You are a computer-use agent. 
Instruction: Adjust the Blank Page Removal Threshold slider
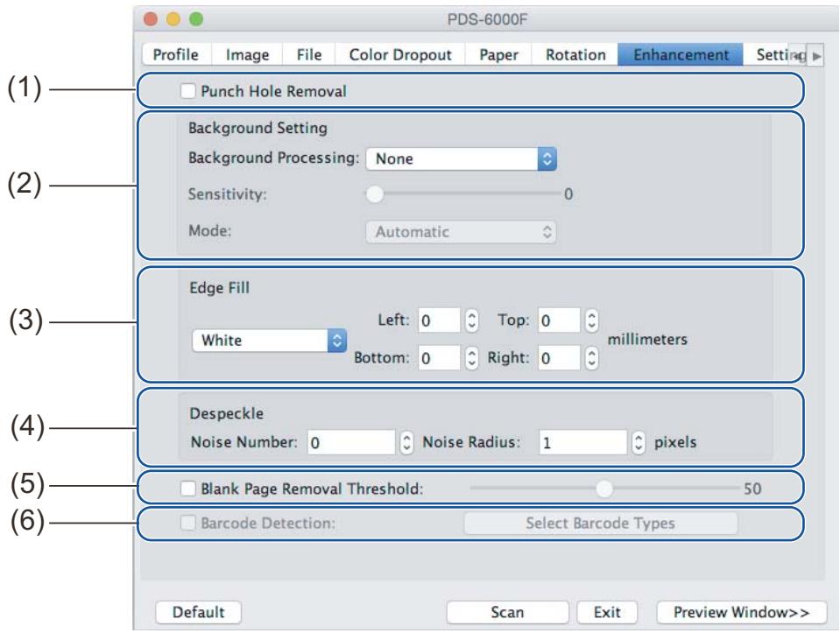604,489
